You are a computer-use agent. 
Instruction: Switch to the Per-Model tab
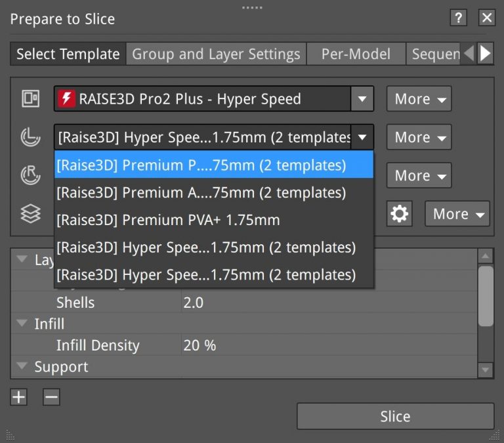tap(356, 54)
